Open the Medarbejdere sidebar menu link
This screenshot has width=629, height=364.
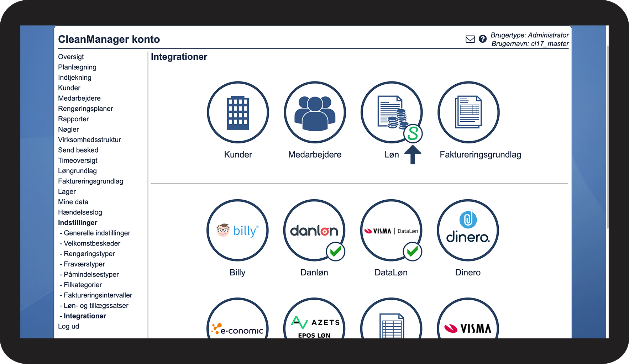click(79, 98)
